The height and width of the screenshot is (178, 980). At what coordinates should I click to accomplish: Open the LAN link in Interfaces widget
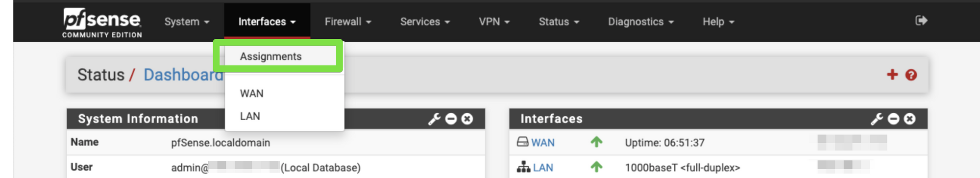(543, 168)
